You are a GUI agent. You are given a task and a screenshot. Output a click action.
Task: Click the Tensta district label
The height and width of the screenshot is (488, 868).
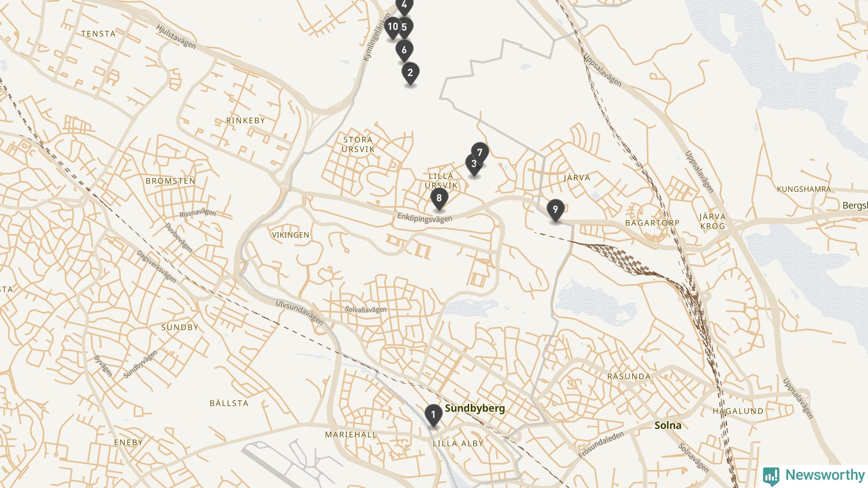99,34
